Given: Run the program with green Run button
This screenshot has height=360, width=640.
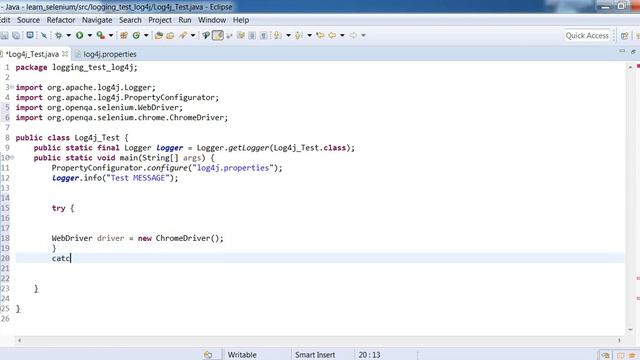Looking at the screenshot, I should pos(80,36).
